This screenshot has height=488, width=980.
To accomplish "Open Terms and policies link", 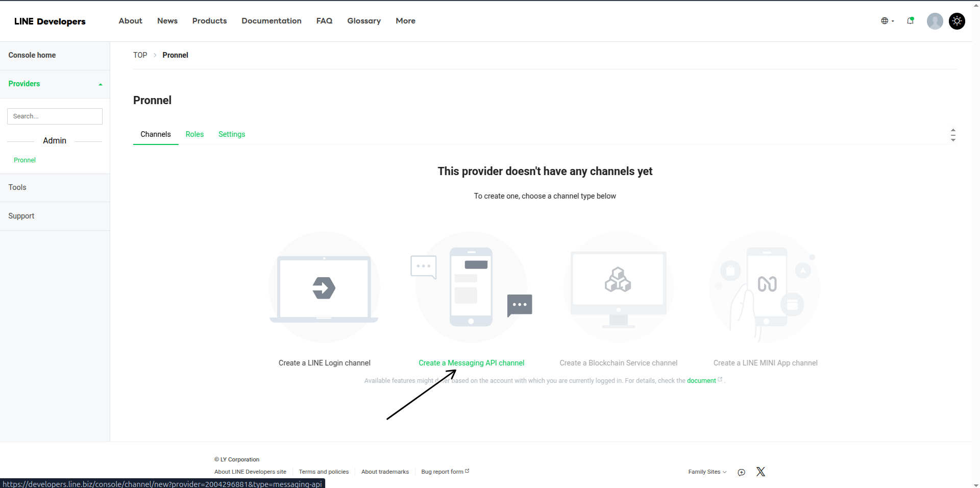I will (324, 472).
